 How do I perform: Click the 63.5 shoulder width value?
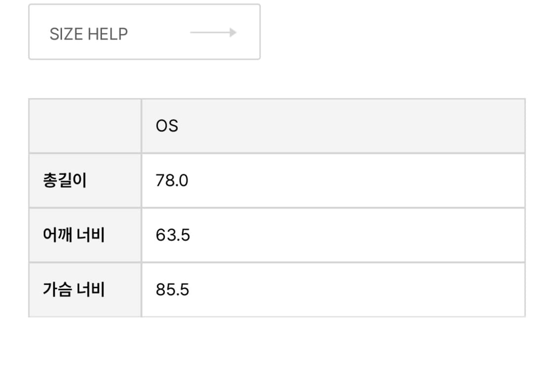tap(173, 236)
